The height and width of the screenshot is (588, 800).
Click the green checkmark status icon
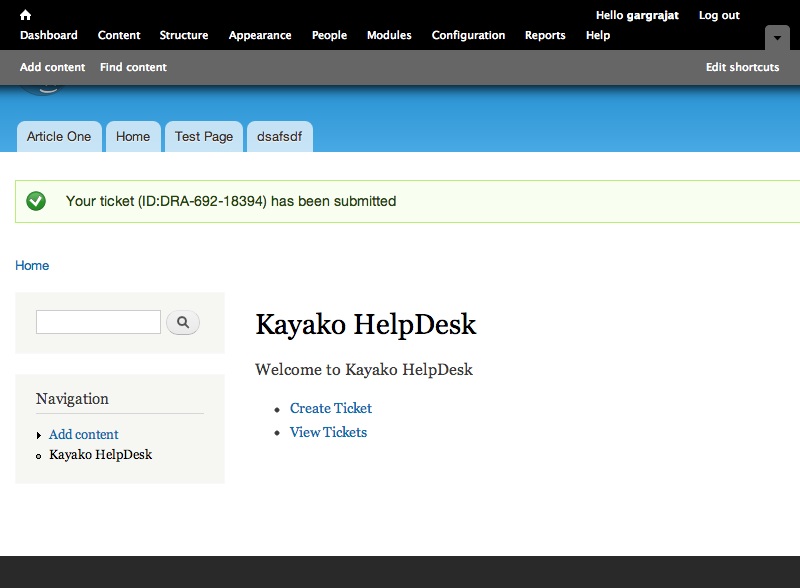click(x=36, y=201)
